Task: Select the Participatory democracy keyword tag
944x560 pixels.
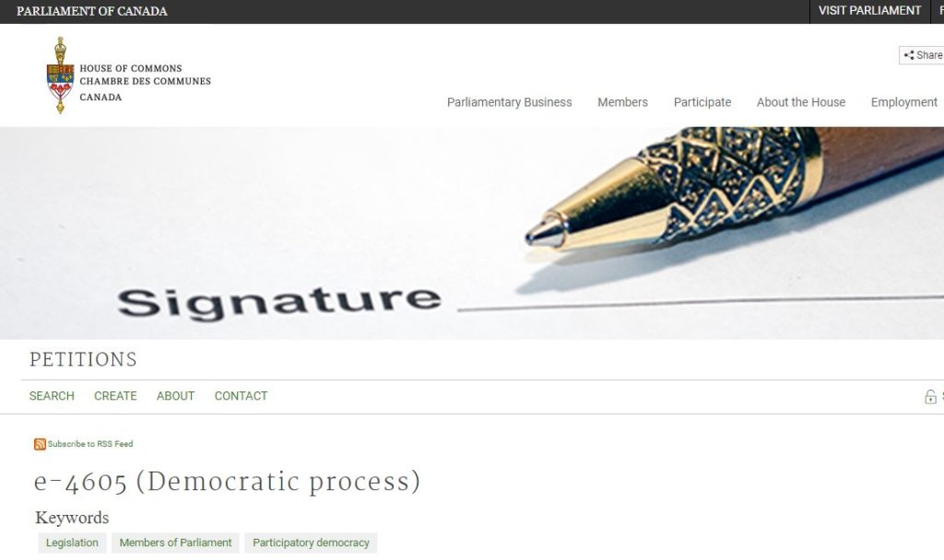Action: coord(311,542)
